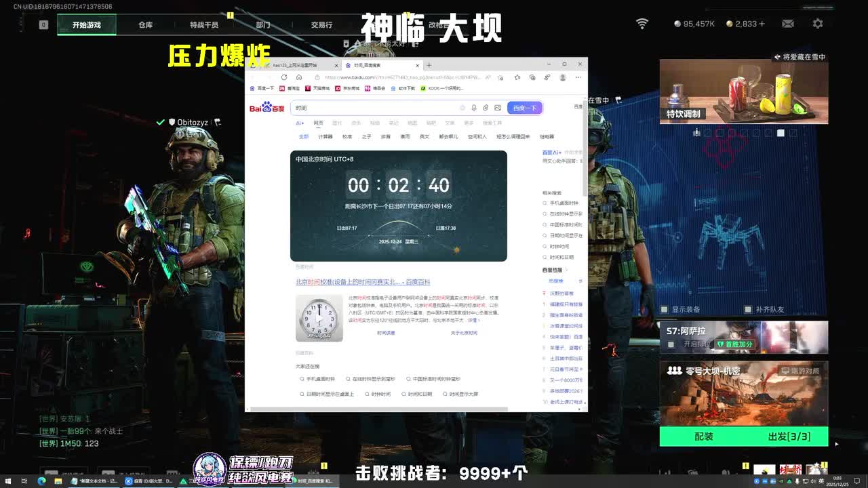868x488 pixels.
Task: Open the 新建文本文档 Notepad taskbar item
Action: point(94,481)
